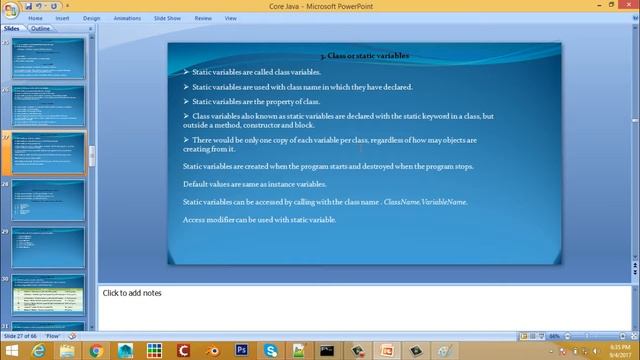The height and width of the screenshot is (360, 640).
Task: Zoom out with the minus button
Action: point(567,336)
